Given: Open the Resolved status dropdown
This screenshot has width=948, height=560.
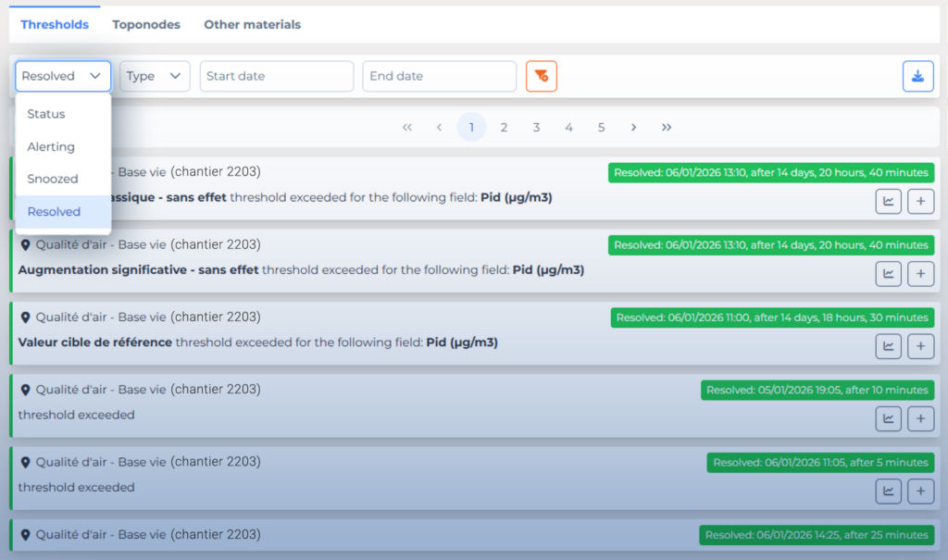Looking at the screenshot, I should click(x=62, y=76).
